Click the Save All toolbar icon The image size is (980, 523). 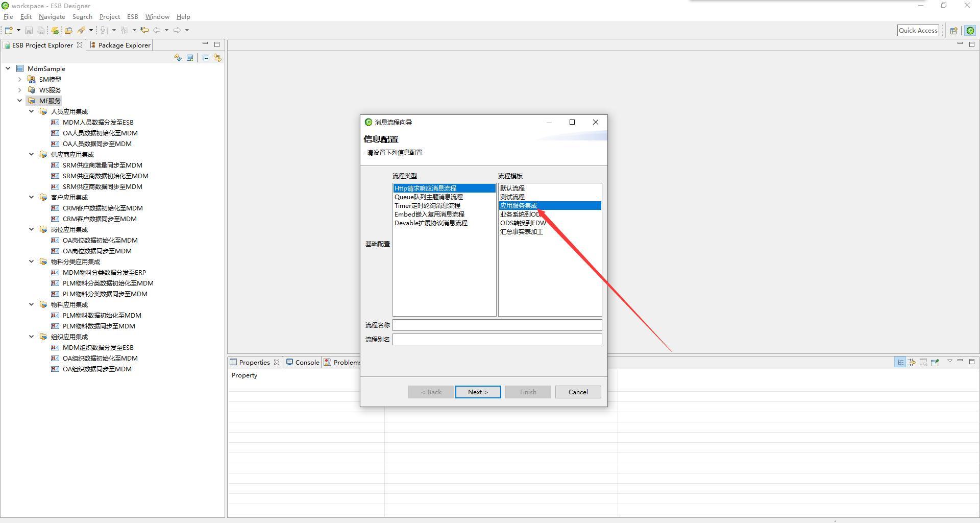click(x=40, y=30)
